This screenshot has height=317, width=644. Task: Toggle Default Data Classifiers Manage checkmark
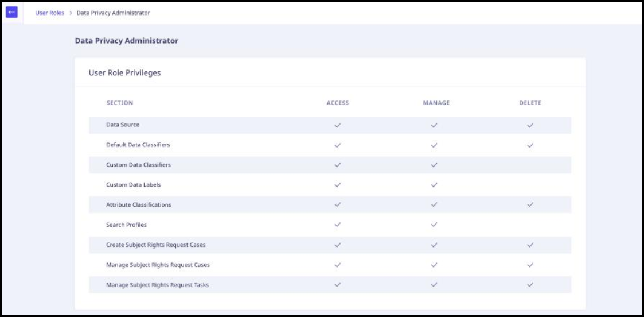click(x=434, y=145)
